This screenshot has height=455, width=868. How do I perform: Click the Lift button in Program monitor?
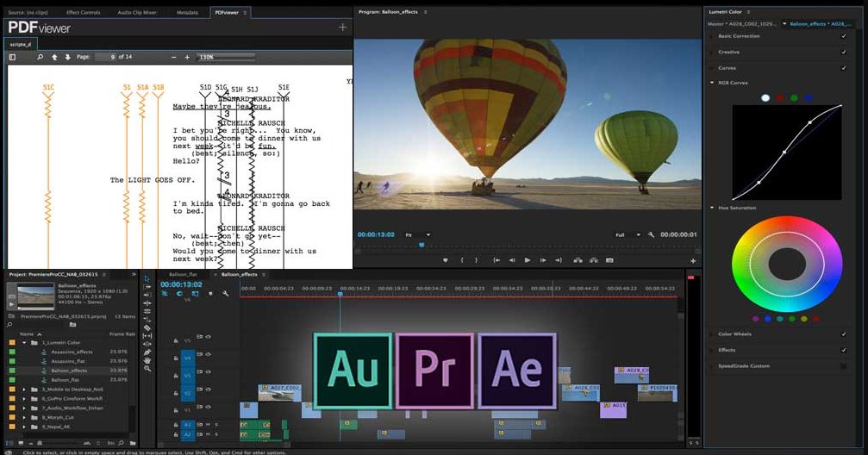coord(578,260)
